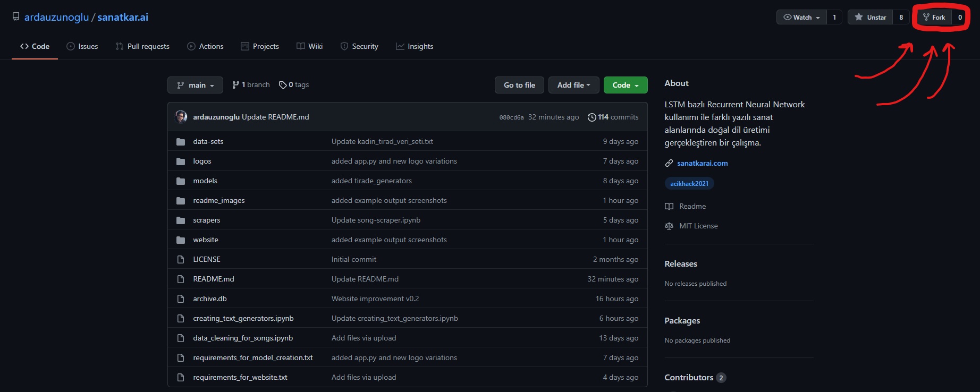Click the Go to file button
The image size is (980, 392).
pos(519,85)
